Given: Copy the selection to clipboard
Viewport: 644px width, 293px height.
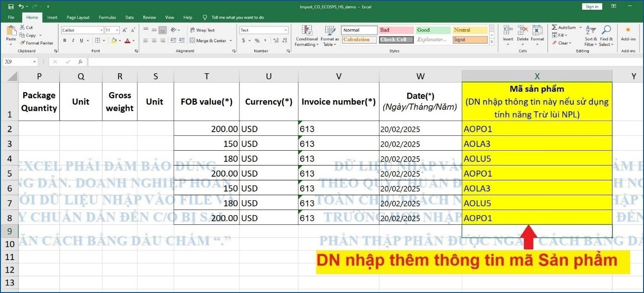Looking at the screenshot, I should coord(28,35).
